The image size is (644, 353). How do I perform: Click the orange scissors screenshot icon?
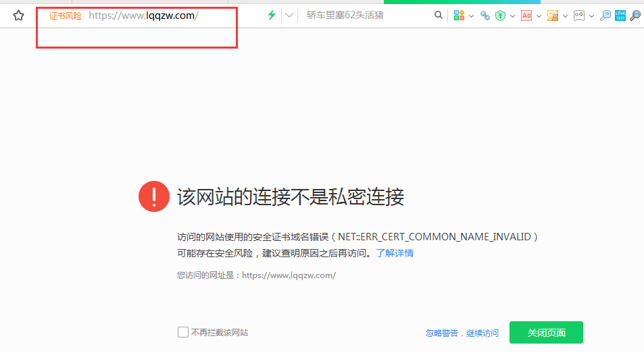552,16
